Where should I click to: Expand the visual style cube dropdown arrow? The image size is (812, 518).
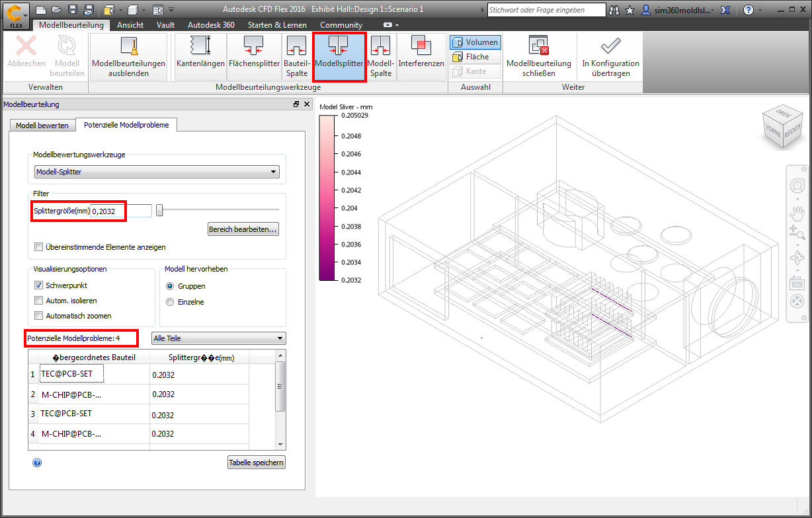coord(143,10)
